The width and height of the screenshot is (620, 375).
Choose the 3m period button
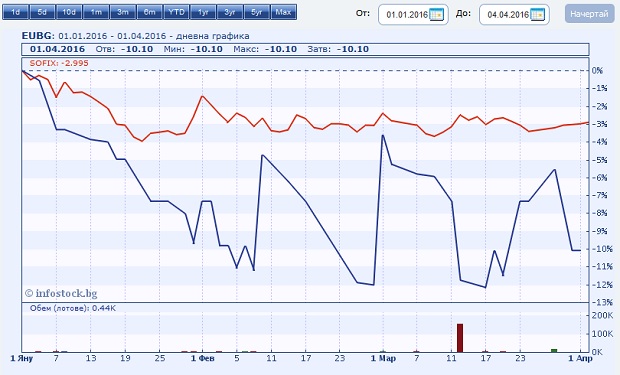(x=123, y=12)
